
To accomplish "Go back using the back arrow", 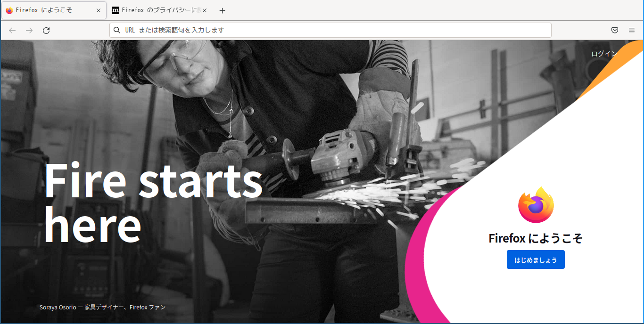I will coord(12,31).
